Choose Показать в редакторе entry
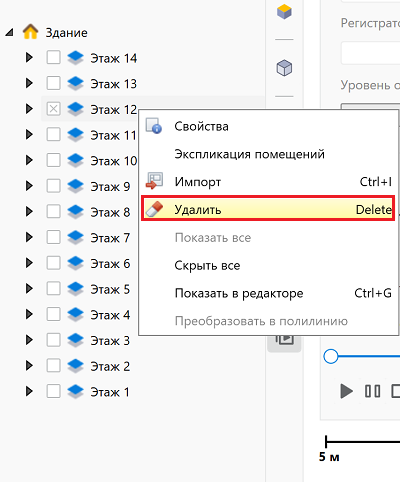400x482 pixels. tap(268, 293)
